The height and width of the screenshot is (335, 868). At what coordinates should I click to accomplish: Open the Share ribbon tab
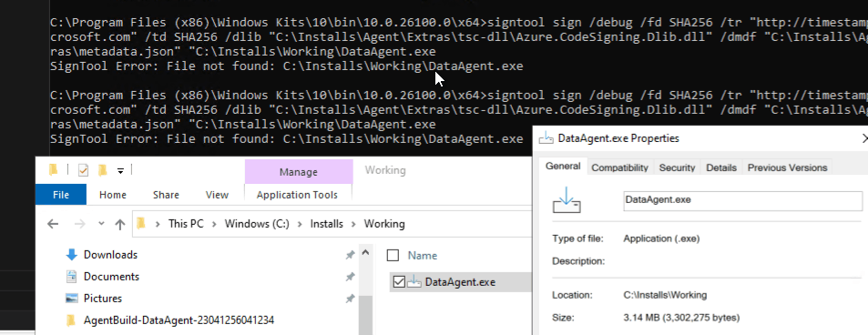click(x=166, y=195)
